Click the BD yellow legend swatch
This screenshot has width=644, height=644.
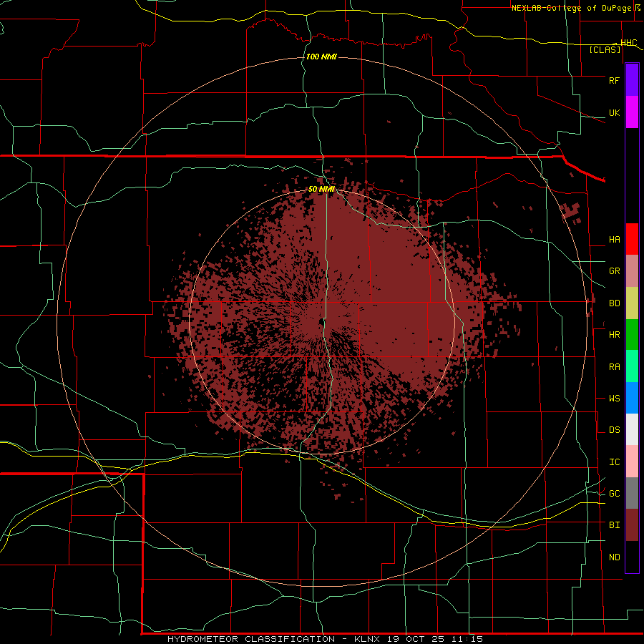632,303
